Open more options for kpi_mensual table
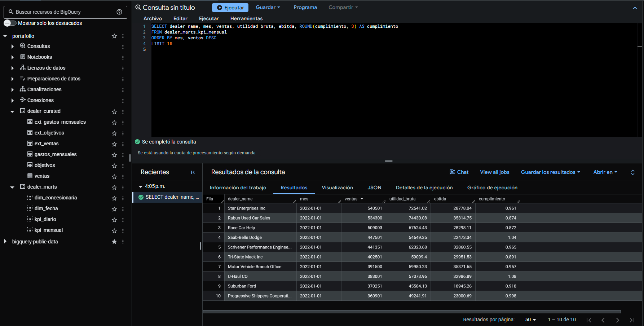Image resolution: width=644 pixels, height=326 pixels. coord(123,231)
